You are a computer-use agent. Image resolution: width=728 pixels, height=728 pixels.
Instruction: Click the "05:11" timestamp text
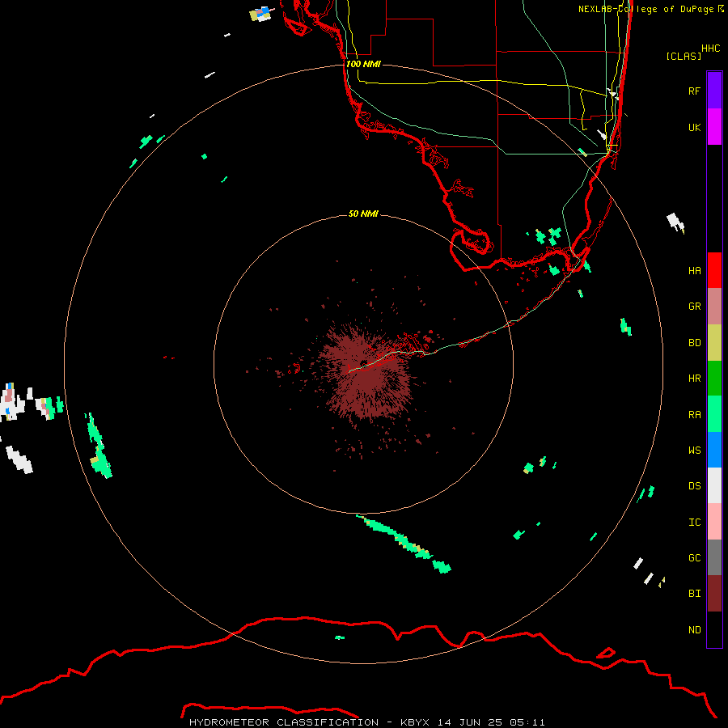point(527,722)
